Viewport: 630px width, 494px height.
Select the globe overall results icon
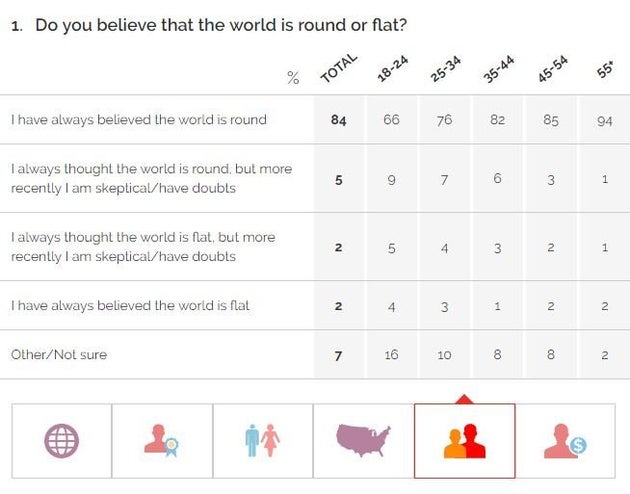pos(61,440)
